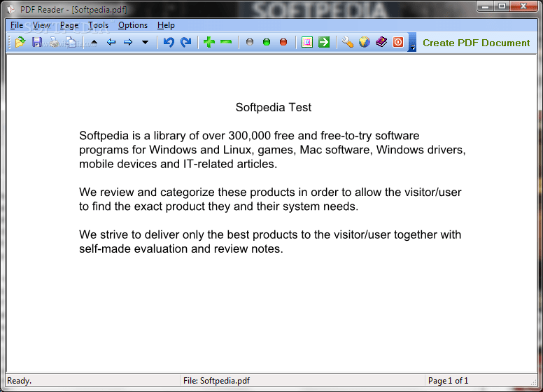This screenshot has width=543, height=392.
Task: Open the View menu
Action: [41, 25]
